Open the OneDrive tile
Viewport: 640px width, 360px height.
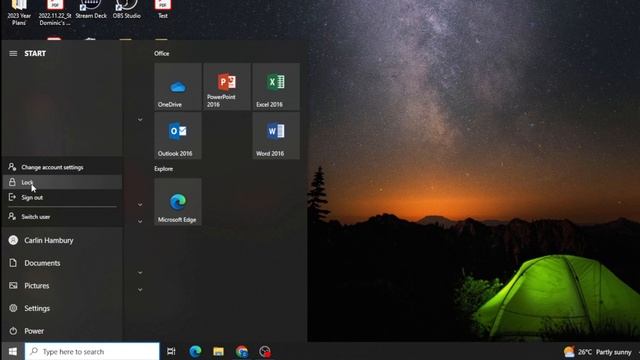click(x=178, y=87)
